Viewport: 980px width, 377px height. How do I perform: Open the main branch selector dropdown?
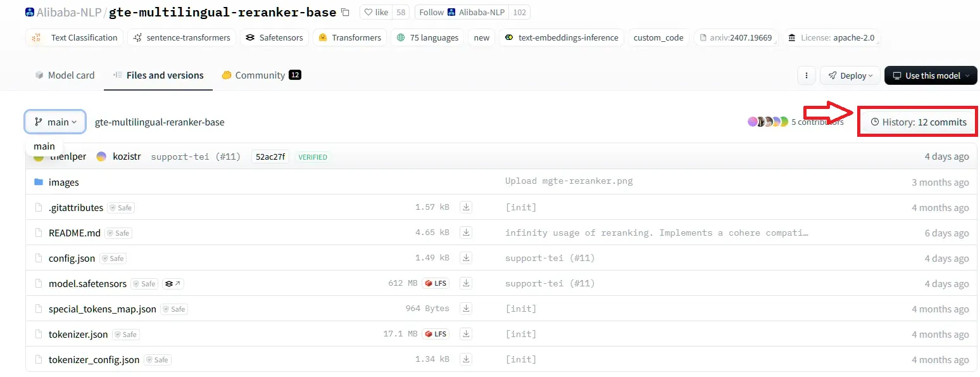56,122
